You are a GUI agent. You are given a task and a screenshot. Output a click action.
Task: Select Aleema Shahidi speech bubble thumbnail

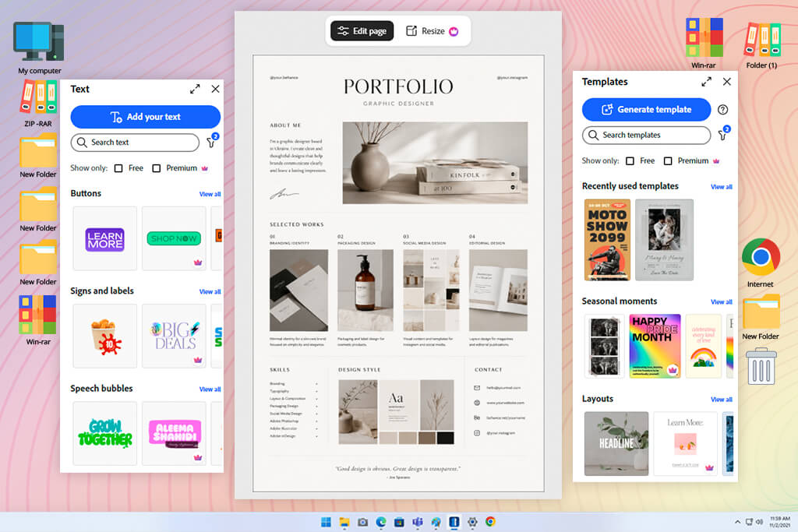(x=174, y=433)
